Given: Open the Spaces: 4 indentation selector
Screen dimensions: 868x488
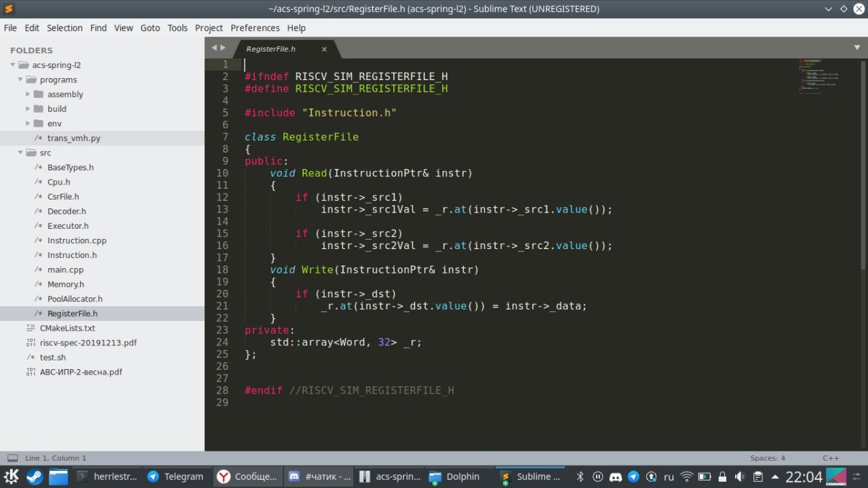Looking at the screenshot, I should click(x=768, y=458).
